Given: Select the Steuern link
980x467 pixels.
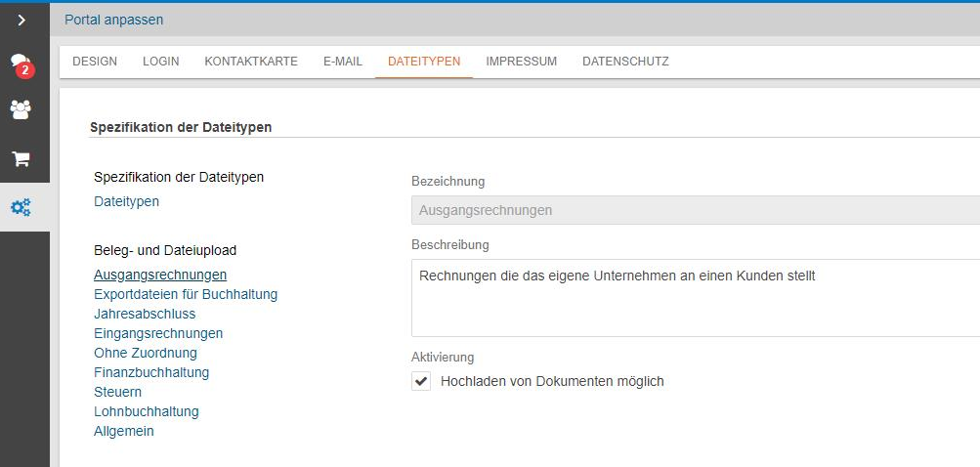Looking at the screenshot, I should pyautogui.click(x=117, y=392).
